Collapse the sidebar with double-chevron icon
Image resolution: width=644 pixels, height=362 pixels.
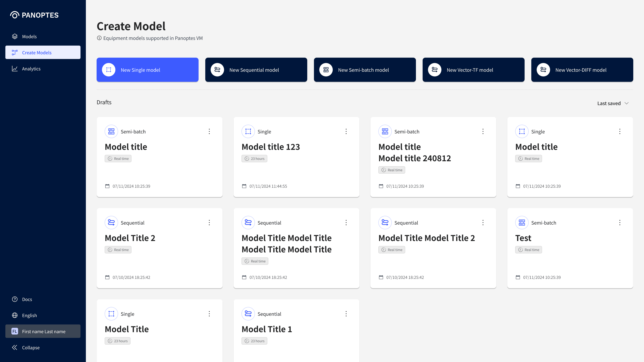pyautogui.click(x=15, y=348)
